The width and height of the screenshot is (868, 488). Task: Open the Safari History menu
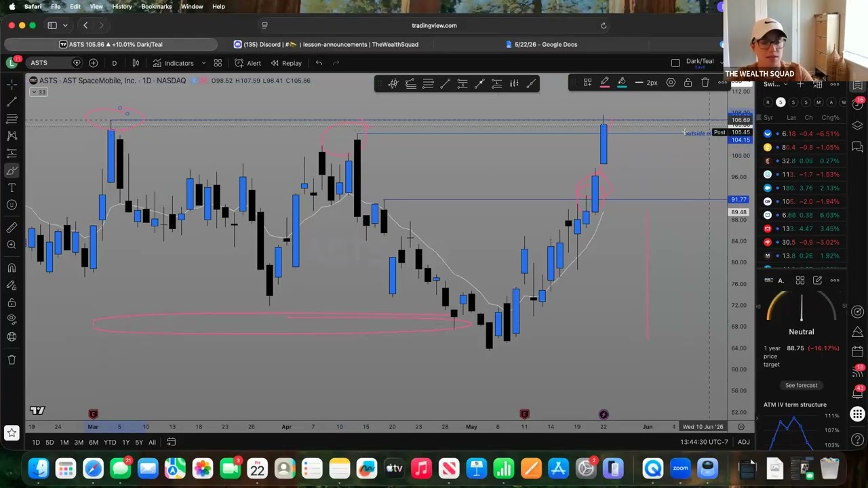[x=122, y=7]
